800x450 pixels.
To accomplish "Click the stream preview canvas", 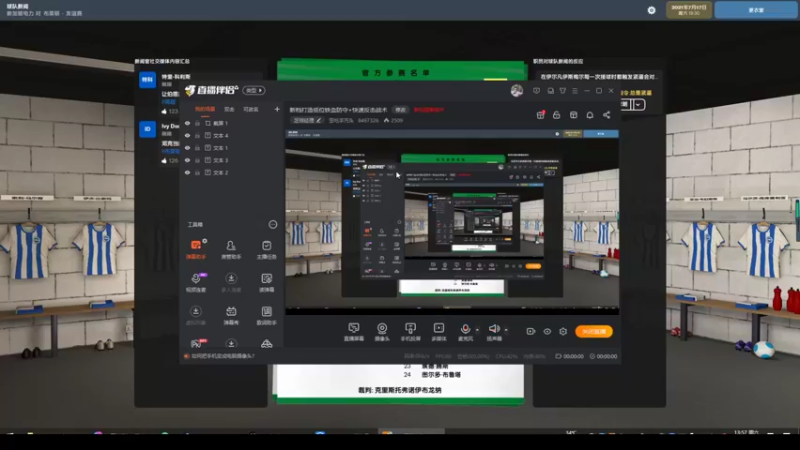I will click(x=452, y=222).
